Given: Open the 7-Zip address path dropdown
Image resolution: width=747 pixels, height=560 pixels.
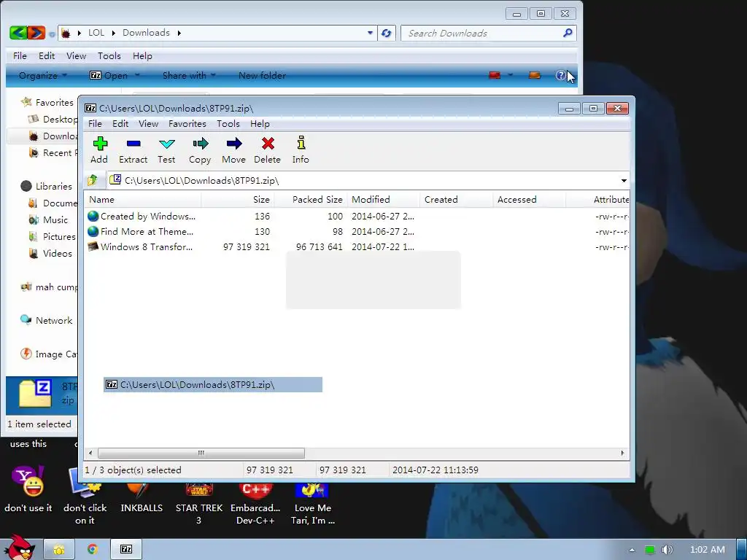Looking at the screenshot, I should point(624,181).
